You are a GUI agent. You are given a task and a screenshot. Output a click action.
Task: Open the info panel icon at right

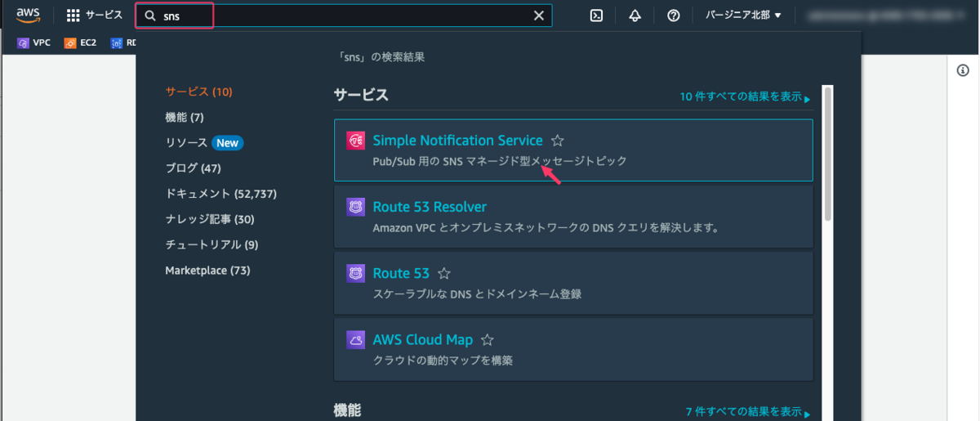pos(963,71)
